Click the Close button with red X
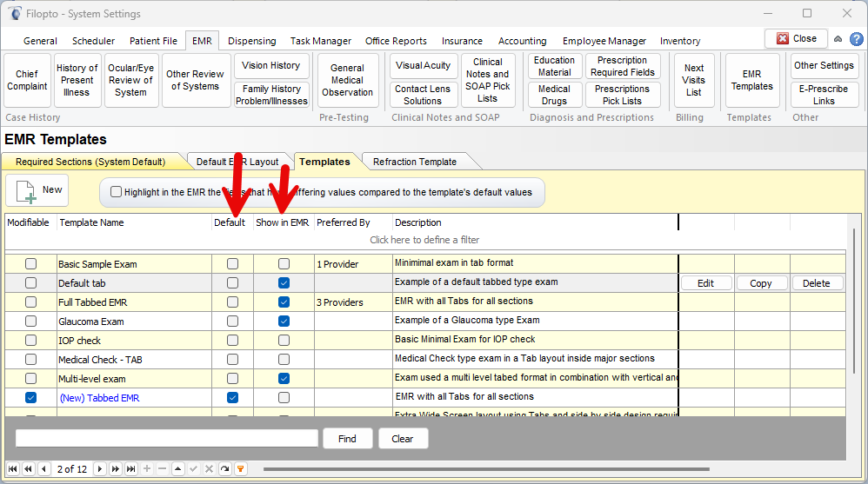 796,38
